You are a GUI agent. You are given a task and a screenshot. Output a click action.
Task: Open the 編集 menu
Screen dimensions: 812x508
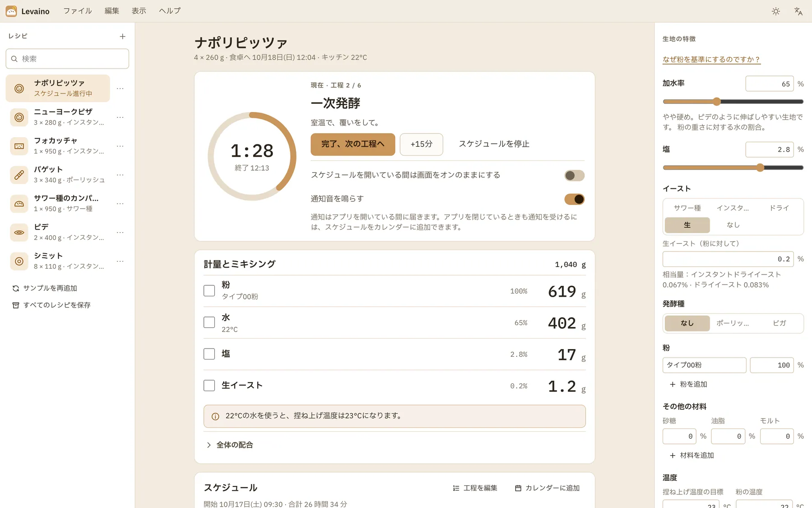click(112, 11)
